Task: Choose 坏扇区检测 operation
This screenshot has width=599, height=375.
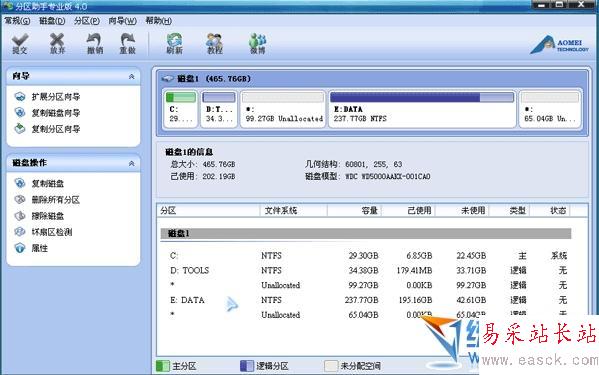Action: click(x=52, y=232)
